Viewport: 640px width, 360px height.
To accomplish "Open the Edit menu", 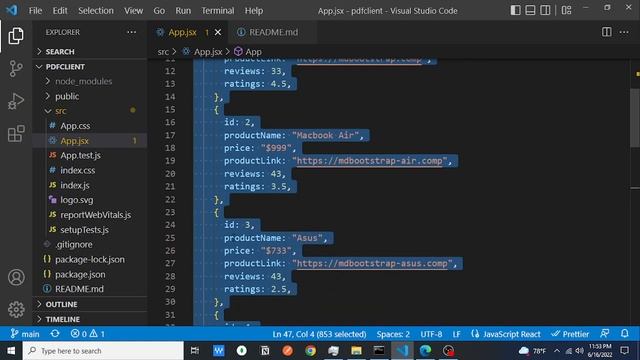I will (60, 11).
